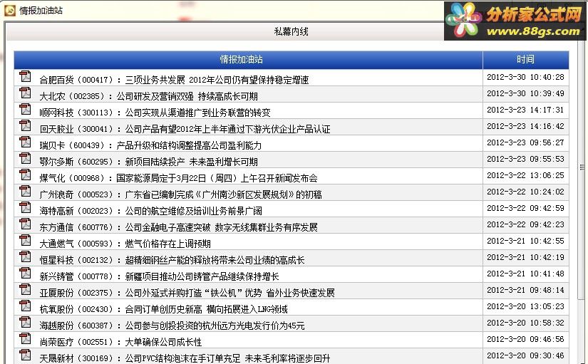Click timestamp 2012-3-20 09:30:46
588x364 pixels.
point(525,355)
